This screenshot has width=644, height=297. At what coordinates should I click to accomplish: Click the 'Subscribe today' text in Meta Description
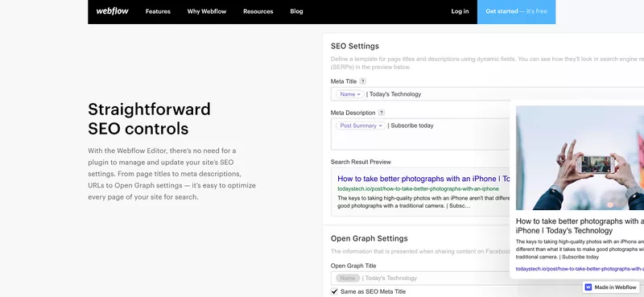[412, 126]
